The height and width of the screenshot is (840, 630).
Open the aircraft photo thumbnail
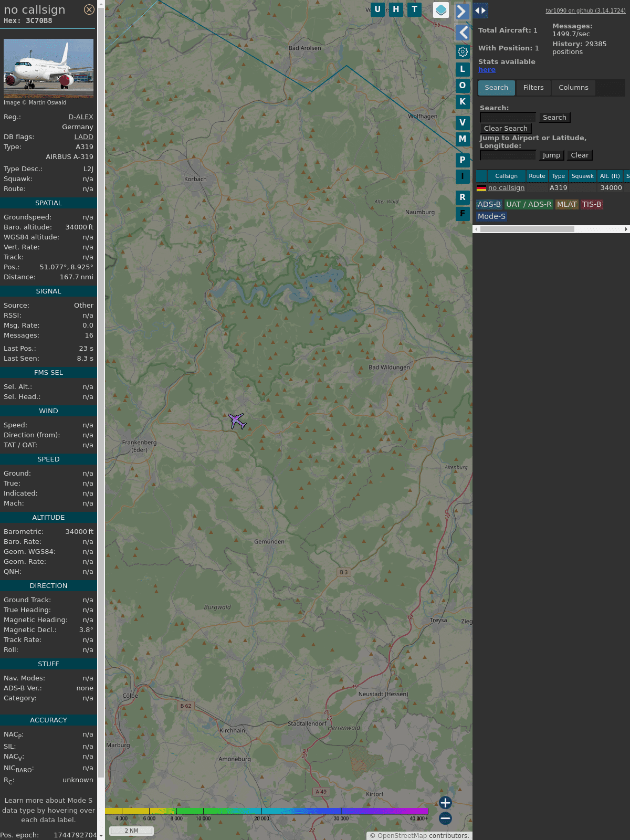(48, 68)
